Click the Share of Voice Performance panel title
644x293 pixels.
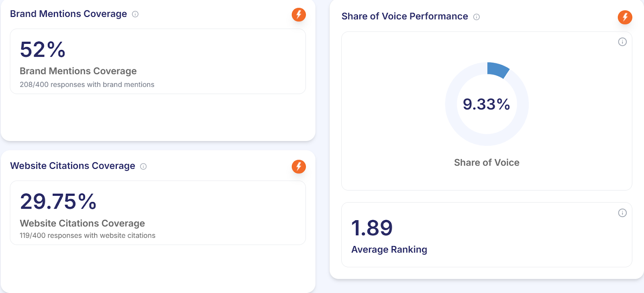[405, 16]
